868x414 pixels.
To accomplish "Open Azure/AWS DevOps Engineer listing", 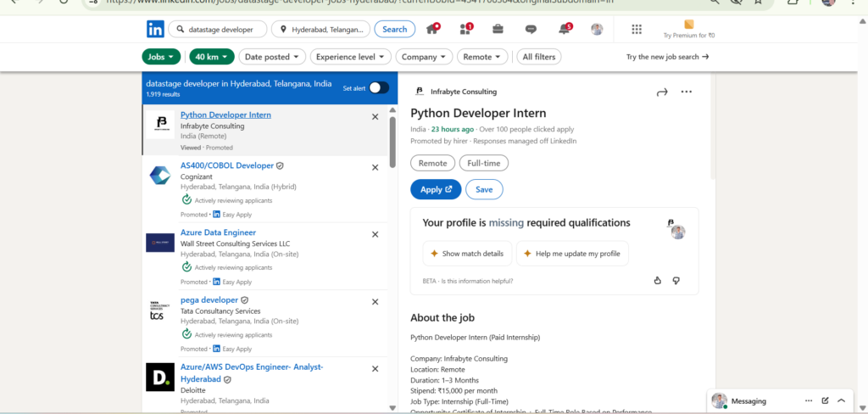I will coord(252,373).
